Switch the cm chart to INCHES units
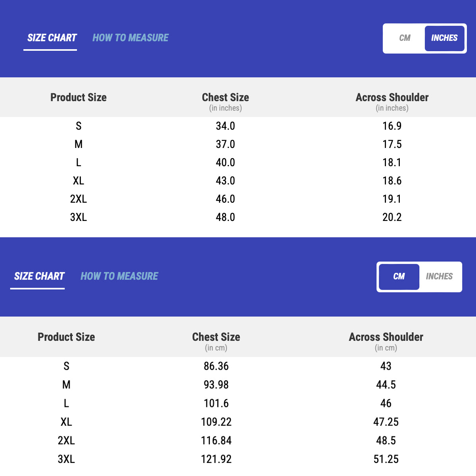 [439, 276]
